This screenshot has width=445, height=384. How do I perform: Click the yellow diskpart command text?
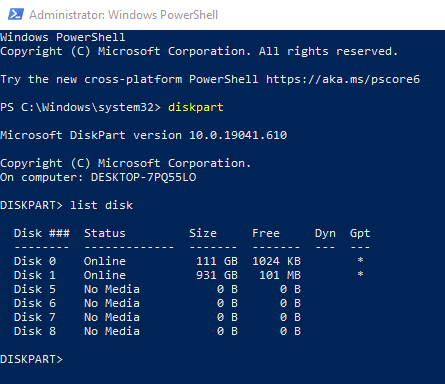tap(196, 107)
